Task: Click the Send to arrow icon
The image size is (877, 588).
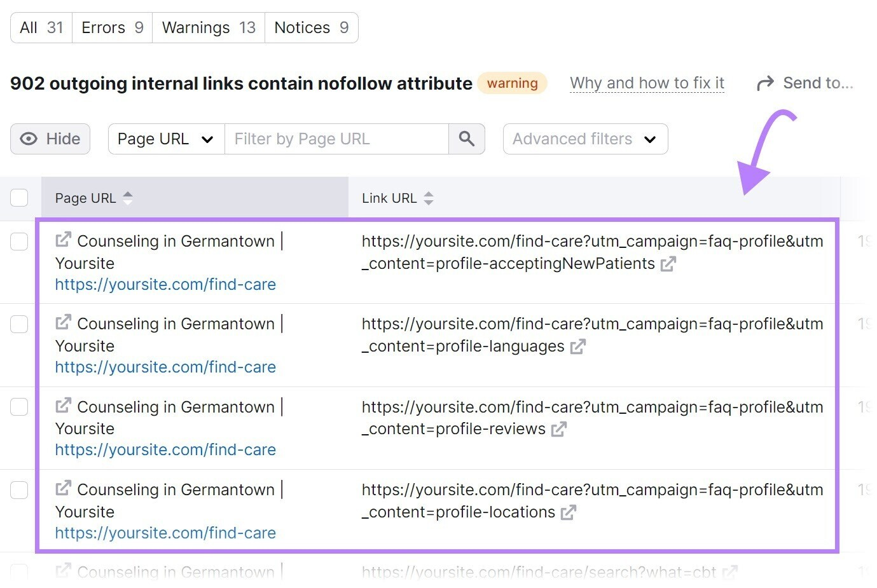Action: tap(764, 83)
